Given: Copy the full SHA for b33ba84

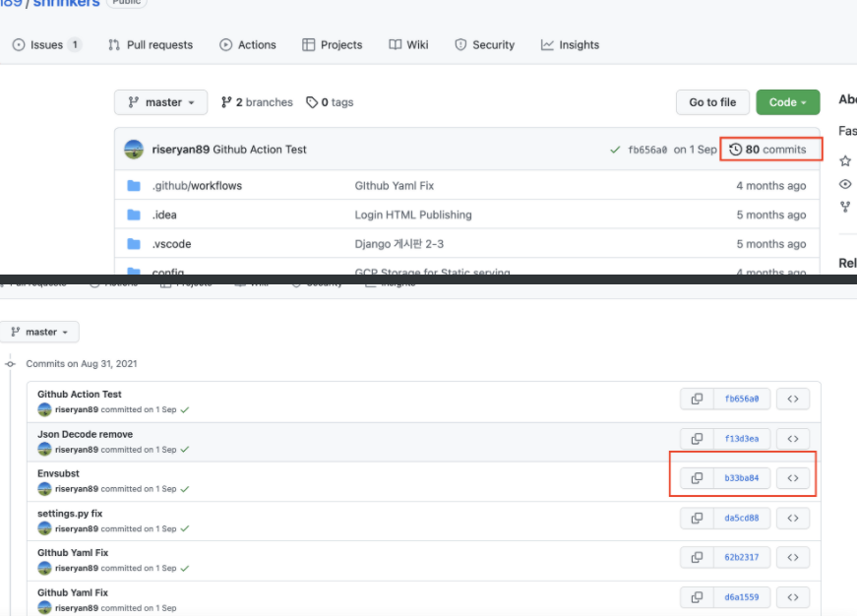Looking at the screenshot, I should pos(697,478).
